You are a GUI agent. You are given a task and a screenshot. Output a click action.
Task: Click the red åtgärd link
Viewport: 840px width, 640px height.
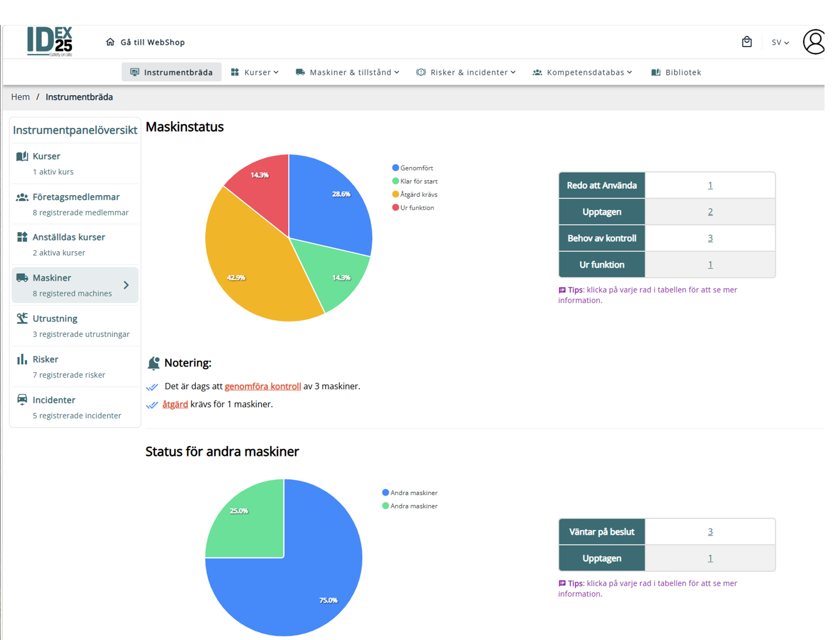tap(175, 404)
